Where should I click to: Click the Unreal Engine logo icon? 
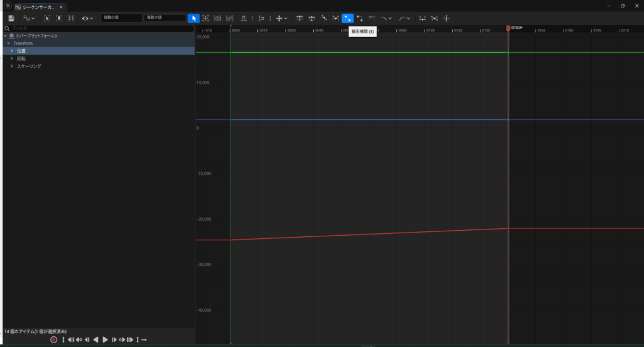pyautogui.click(x=8, y=6)
